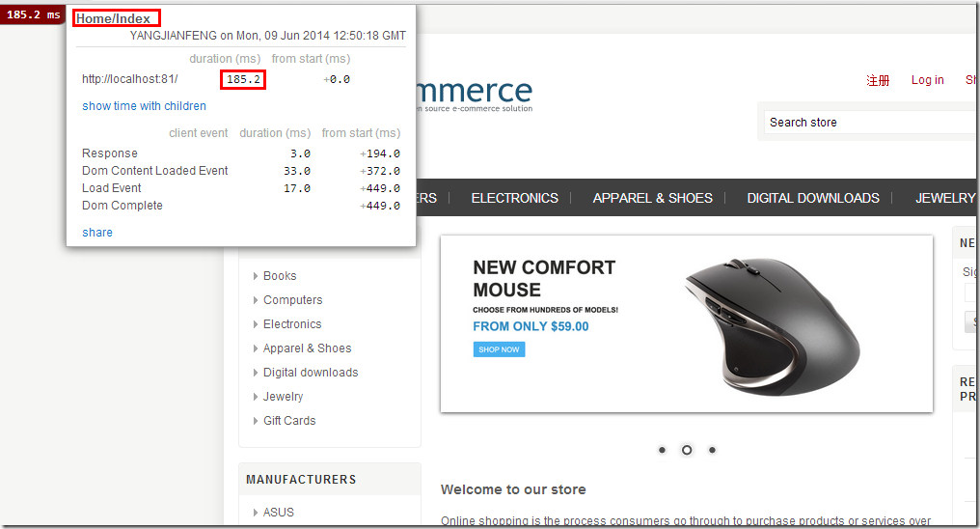980x529 pixels.
Task: Open the Jewelry category in sidebar
Action: pos(283,397)
